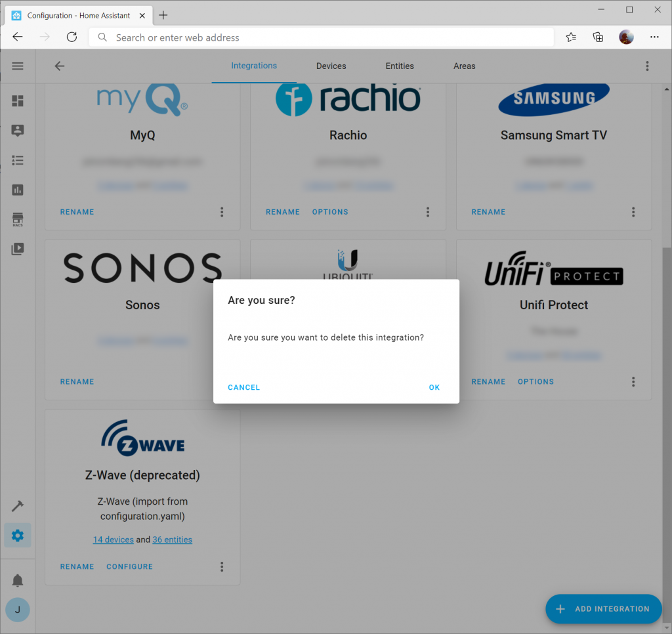Viewport: 672px width, 634px height.
Task: Configure the Z-Wave integration
Action: 129,566
